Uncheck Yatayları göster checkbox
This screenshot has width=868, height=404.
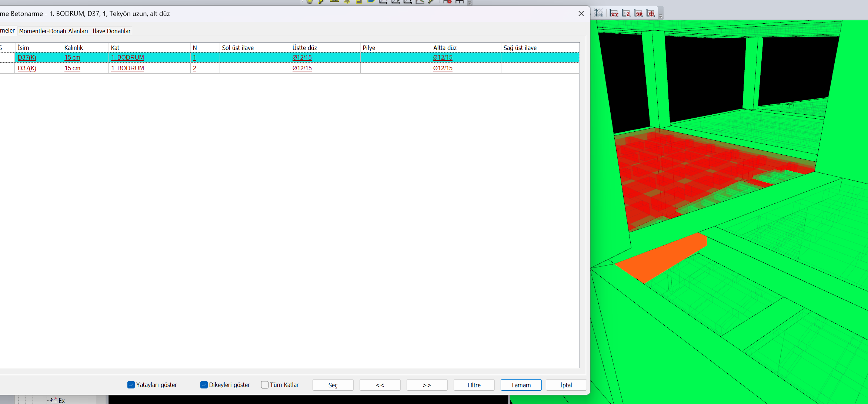pos(131,385)
